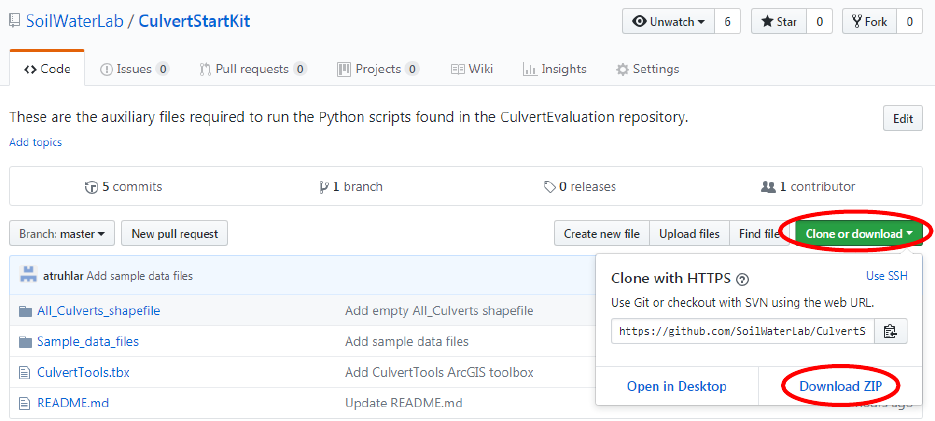Viewport: 935px width, 421px height.
Task: Click the help icon beside Clone with HTTPS
Action: (742, 279)
